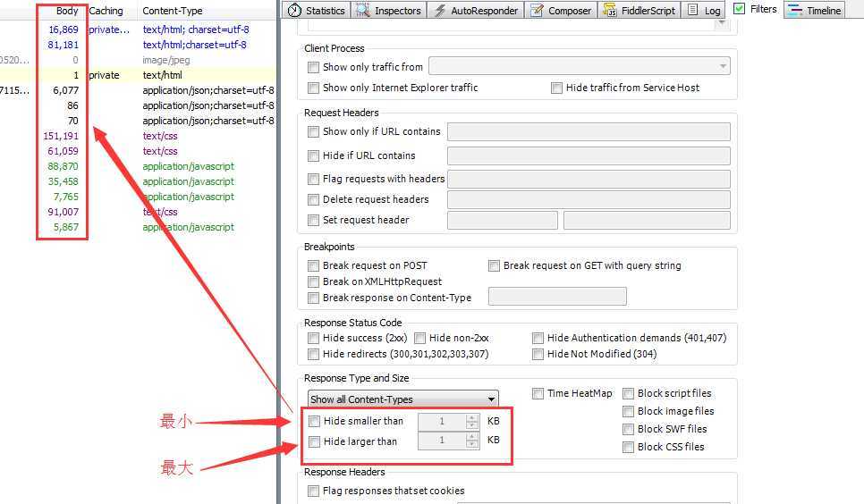Enable Time HeatMap

(538, 394)
